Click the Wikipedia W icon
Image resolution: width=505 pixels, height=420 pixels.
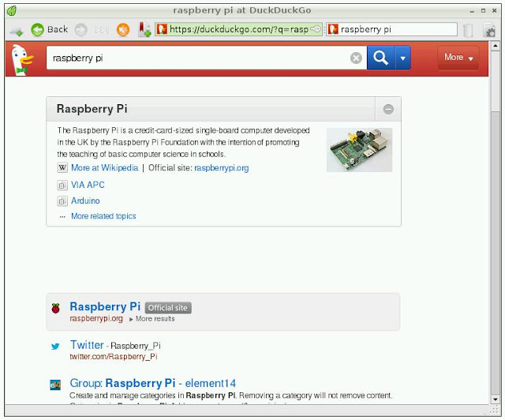pyautogui.click(x=62, y=167)
